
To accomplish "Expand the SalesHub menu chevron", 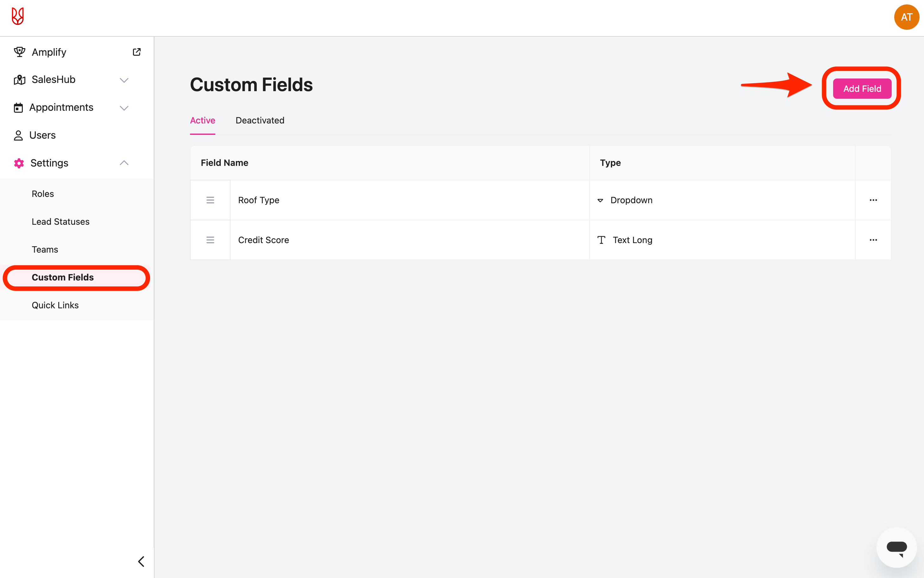I will point(124,80).
